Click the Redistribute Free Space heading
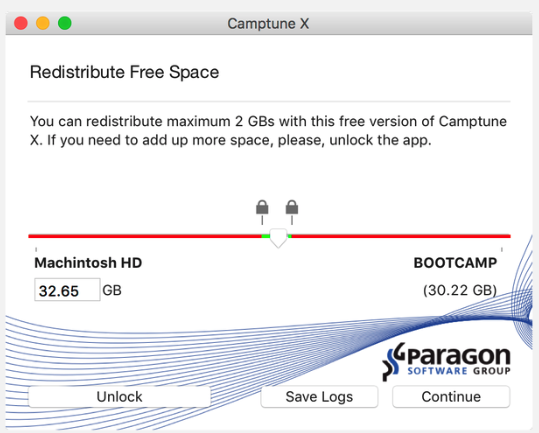The height and width of the screenshot is (433, 539). pyautogui.click(x=124, y=72)
